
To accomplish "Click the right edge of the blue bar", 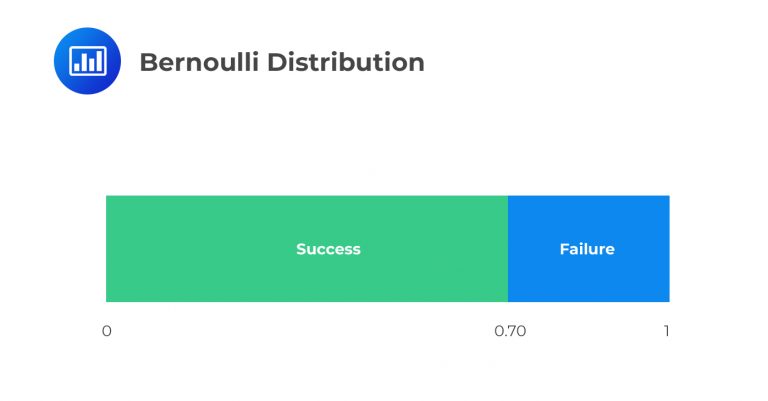I will click(x=668, y=249).
